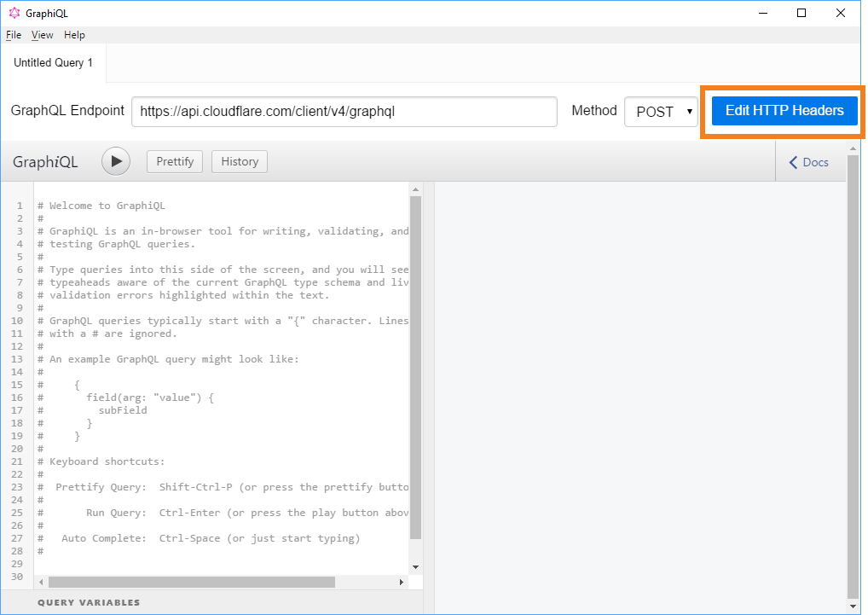868x615 pixels.
Task: Open the View menu
Action: [x=42, y=34]
